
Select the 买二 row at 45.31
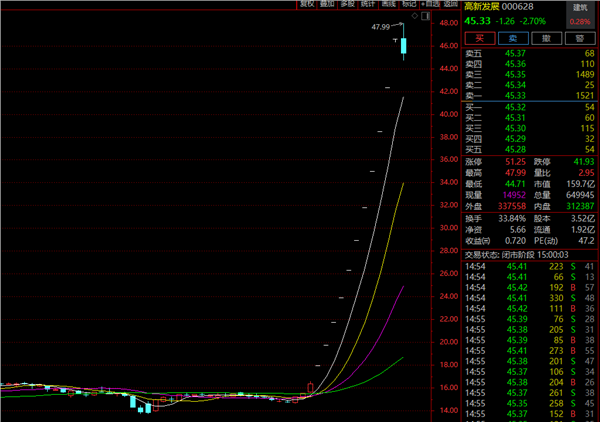tap(530, 118)
